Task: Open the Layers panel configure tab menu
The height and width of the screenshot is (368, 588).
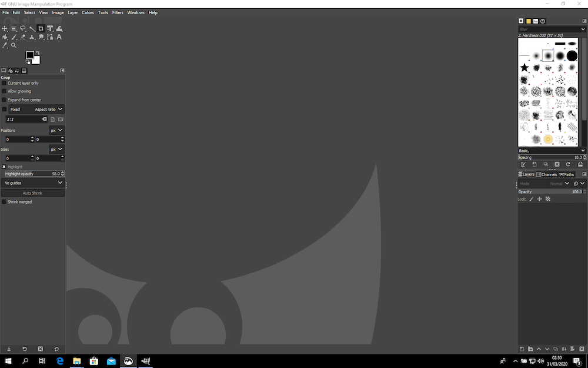Action: pos(584,174)
